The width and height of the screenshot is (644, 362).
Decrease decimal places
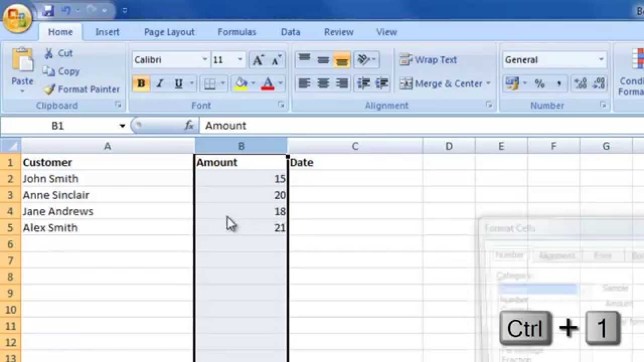pos(599,83)
